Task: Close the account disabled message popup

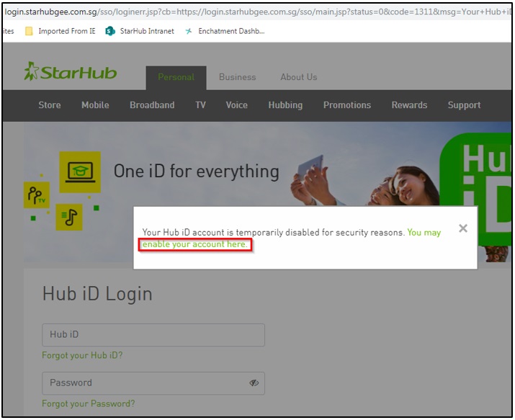Action: tap(463, 228)
